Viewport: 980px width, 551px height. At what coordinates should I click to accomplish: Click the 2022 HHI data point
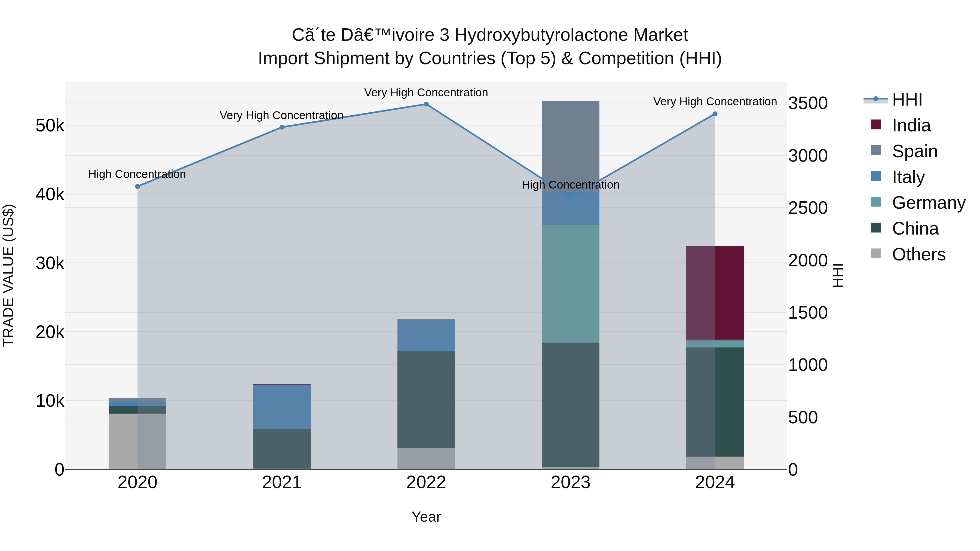click(x=426, y=104)
